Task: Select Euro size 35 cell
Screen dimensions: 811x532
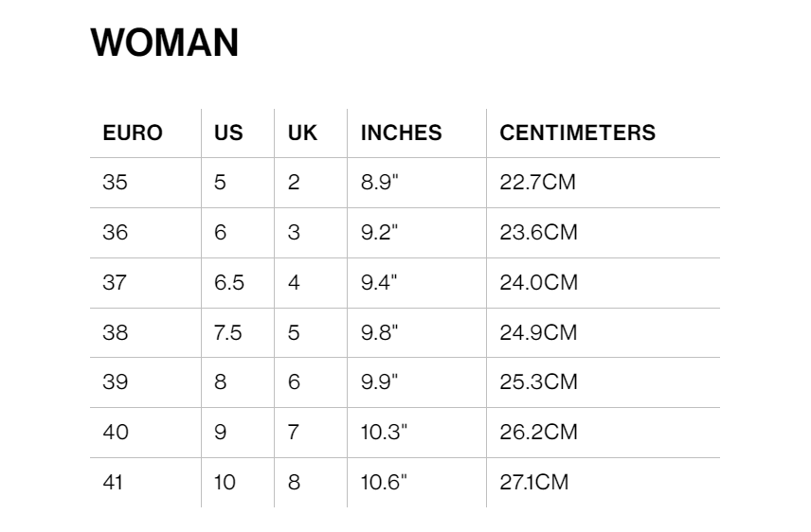Action: 115,182
